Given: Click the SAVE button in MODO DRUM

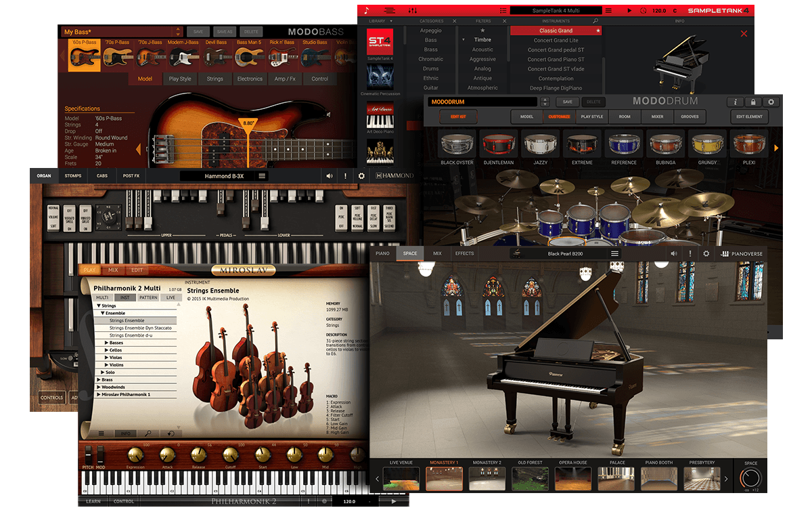Looking at the screenshot, I should point(567,101).
